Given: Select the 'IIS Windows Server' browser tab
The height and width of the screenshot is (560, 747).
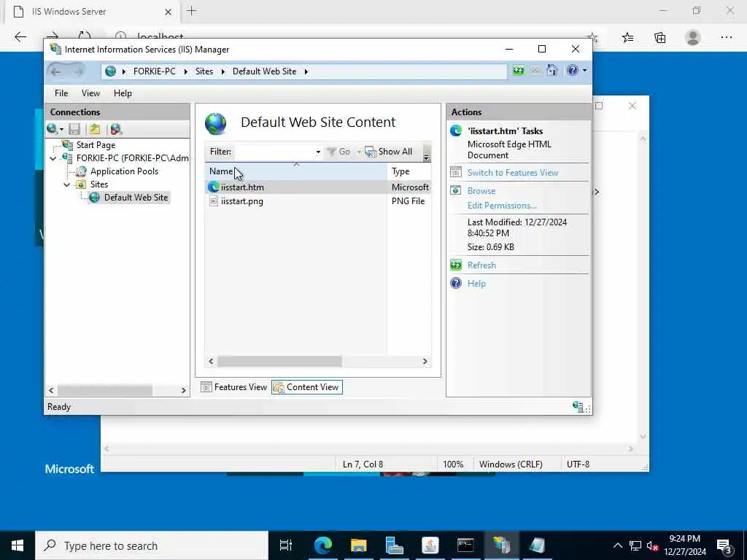Looking at the screenshot, I should (93, 12).
